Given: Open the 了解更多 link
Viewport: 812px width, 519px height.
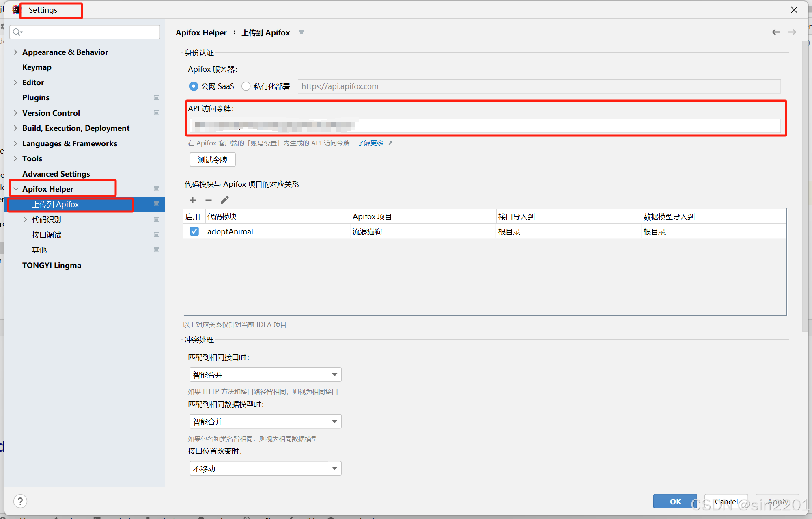Looking at the screenshot, I should [370, 143].
